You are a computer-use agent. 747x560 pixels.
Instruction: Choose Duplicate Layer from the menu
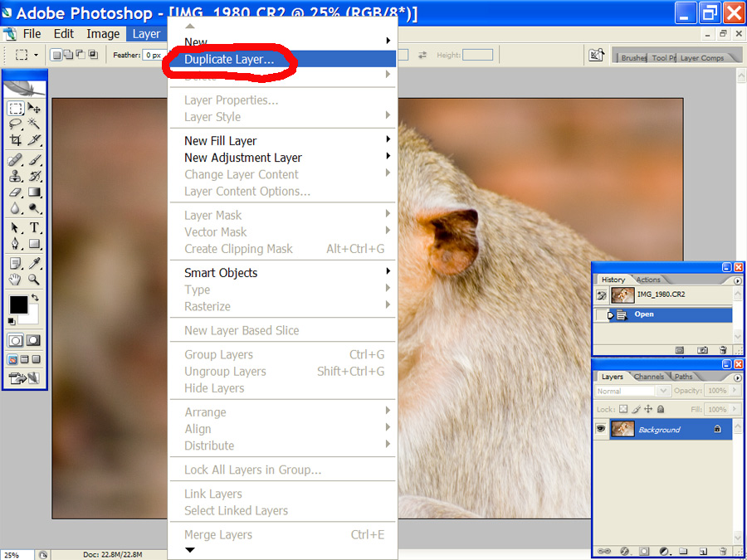pos(229,60)
